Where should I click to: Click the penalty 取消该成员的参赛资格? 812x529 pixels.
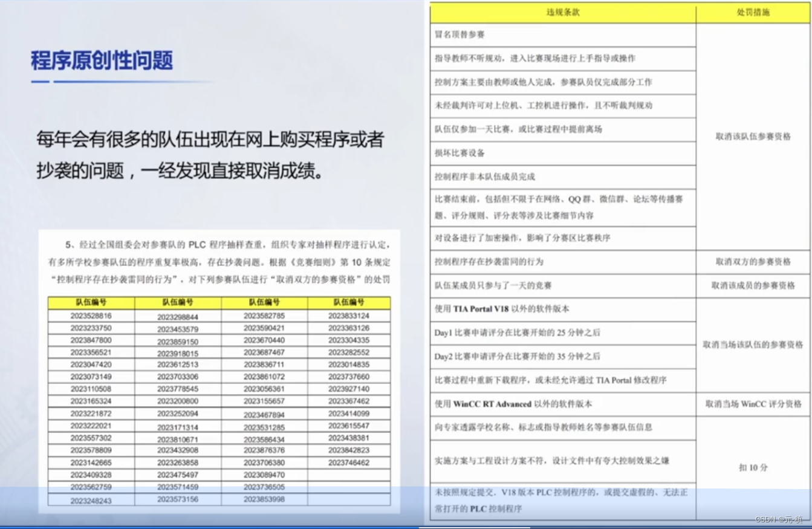click(x=753, y=285)
